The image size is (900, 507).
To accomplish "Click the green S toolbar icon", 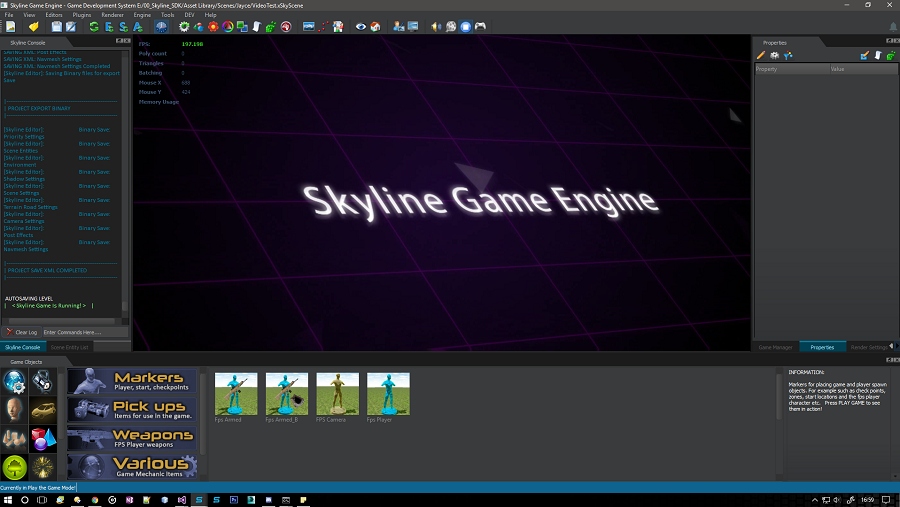I will (123, 26).
